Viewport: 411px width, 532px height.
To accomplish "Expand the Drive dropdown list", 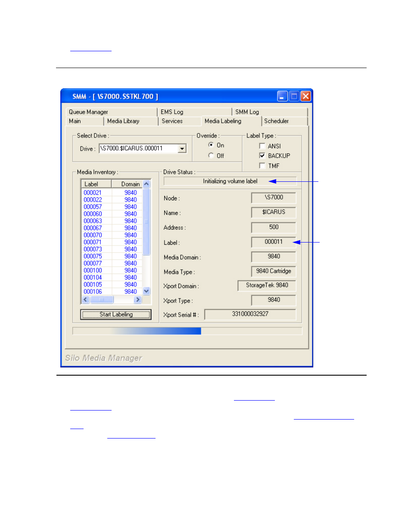I will point(182,149).
